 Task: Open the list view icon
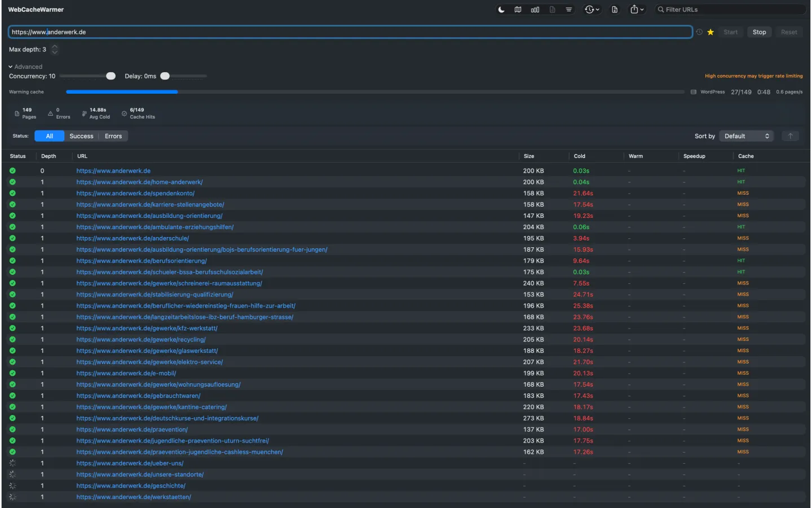(x=569, y=10)
